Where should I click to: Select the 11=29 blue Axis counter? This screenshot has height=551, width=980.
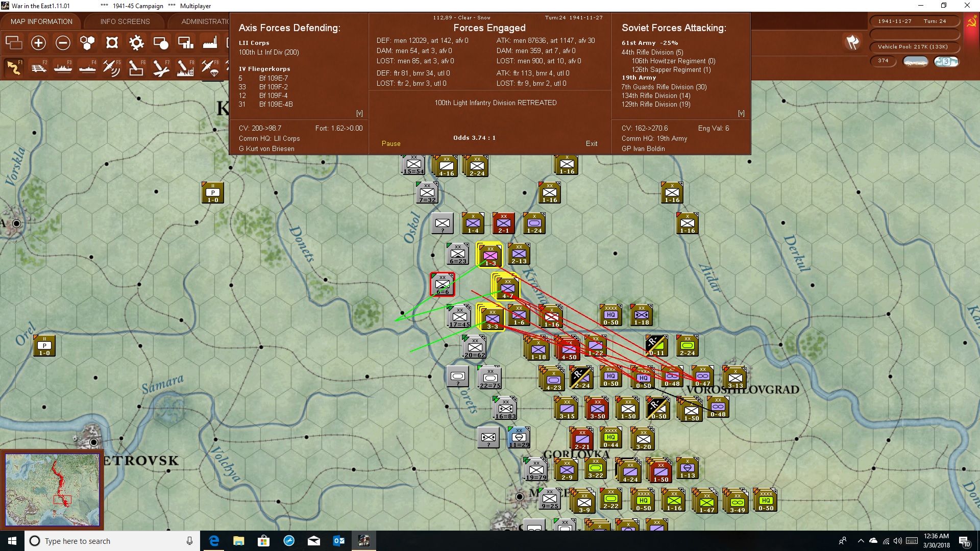pyautogui.click(x=519, y=438)
